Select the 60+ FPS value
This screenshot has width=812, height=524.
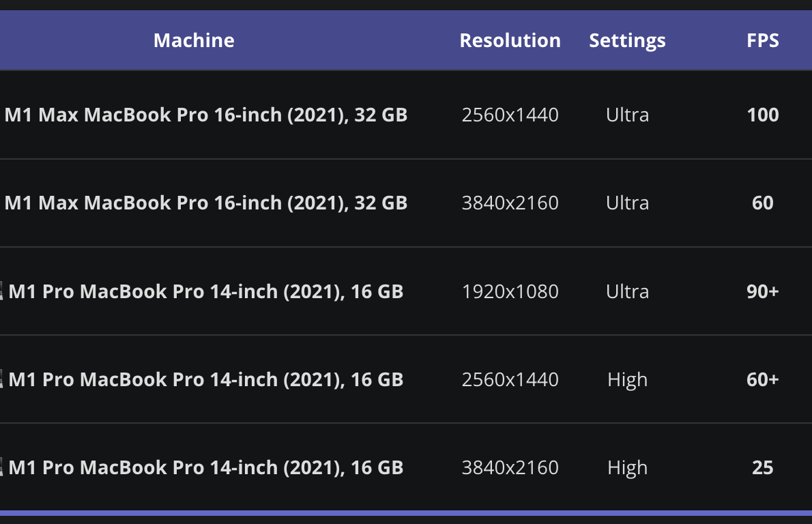click(x=762, y=379)
